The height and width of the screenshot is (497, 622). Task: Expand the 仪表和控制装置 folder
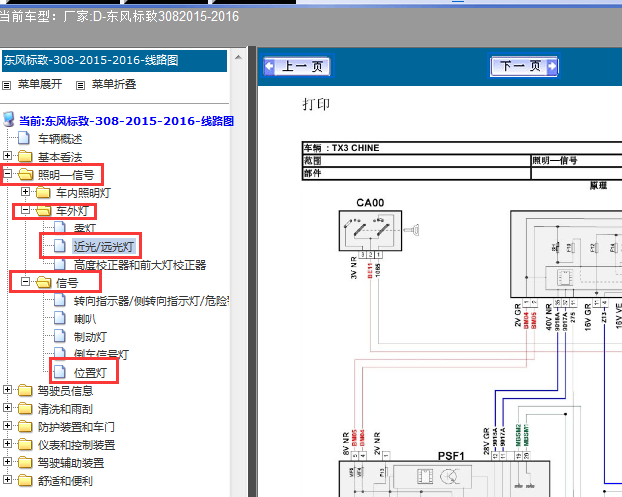tap(8, 444)
